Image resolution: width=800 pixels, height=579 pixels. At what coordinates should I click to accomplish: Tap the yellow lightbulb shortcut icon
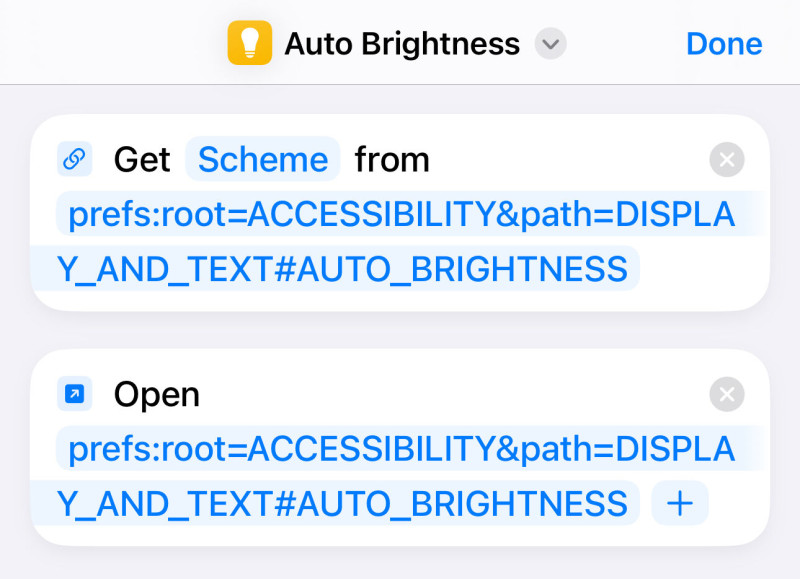click(x=249, y=43)
